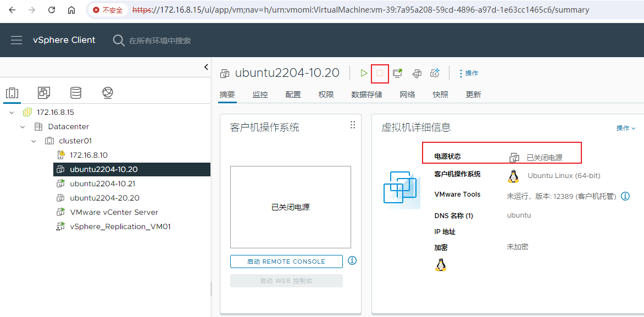Image resolution: width=644 pixels, height=317 pixels.
Task: Click the 已关闭电源 power state value
Action: 544,158
